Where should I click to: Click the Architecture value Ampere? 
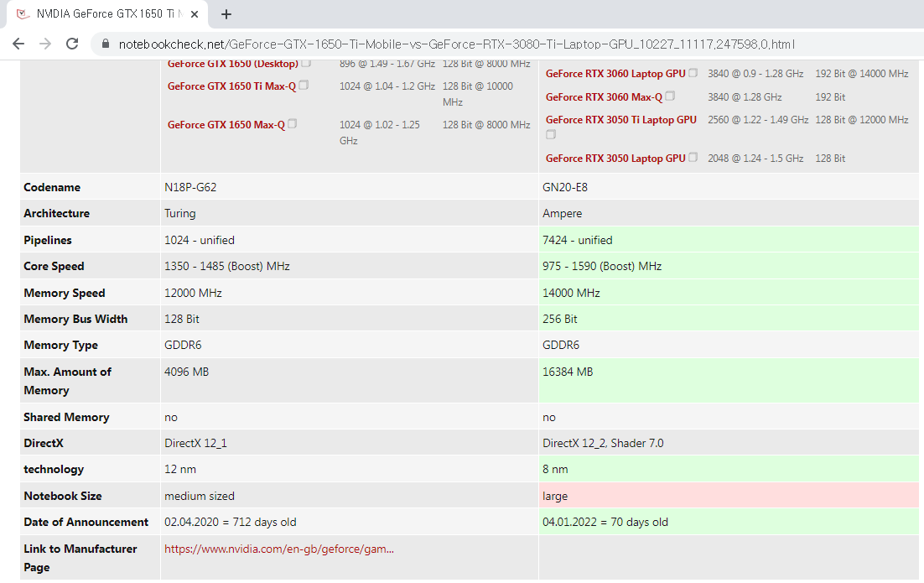tap(562, 213)
